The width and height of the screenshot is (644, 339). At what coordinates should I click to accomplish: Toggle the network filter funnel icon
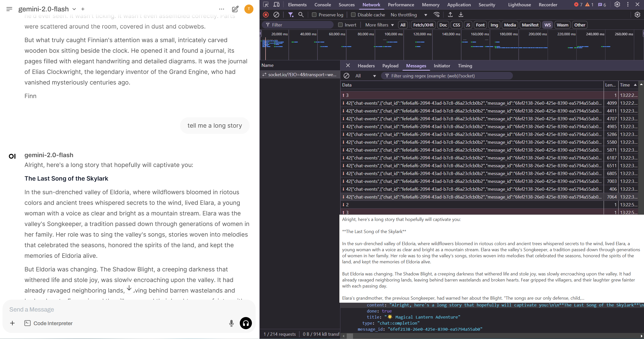(x=291, y=15)
